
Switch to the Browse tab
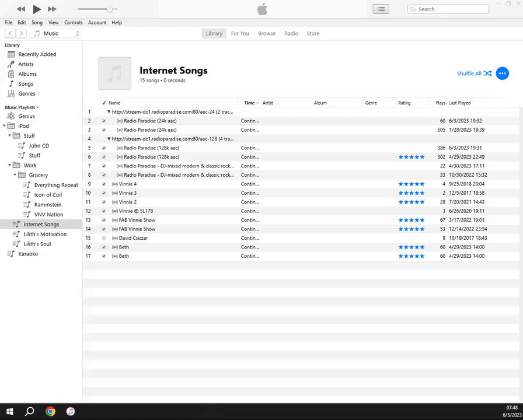coord(267,33)
